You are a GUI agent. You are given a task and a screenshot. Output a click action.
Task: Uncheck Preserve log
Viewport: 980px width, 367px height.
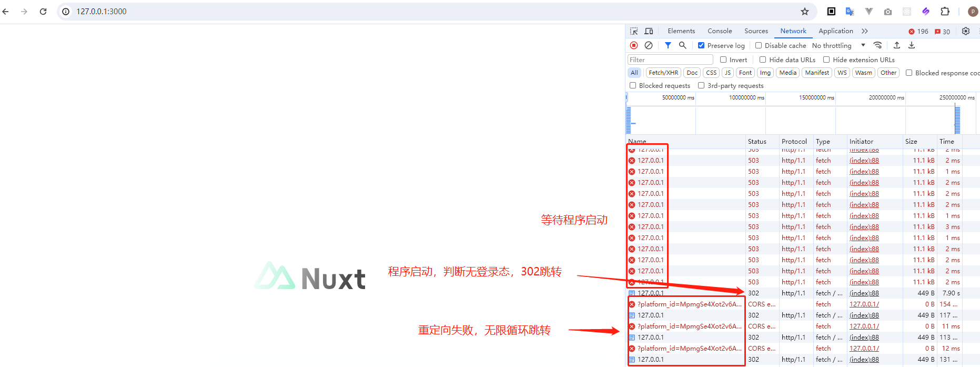coord(701,45)
